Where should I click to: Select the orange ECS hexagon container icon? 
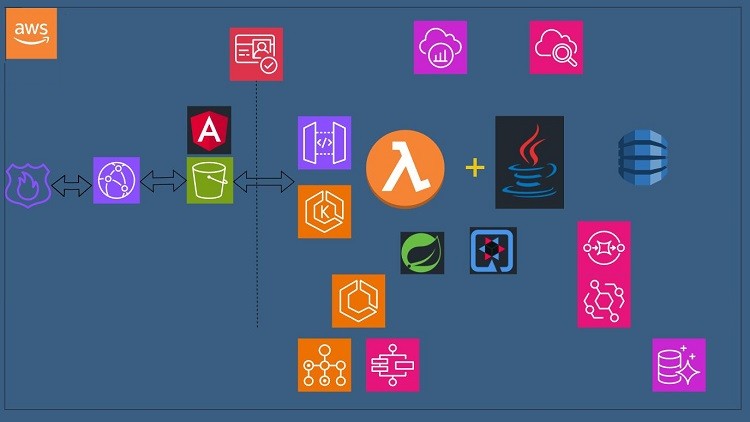[x=358, y=301]
